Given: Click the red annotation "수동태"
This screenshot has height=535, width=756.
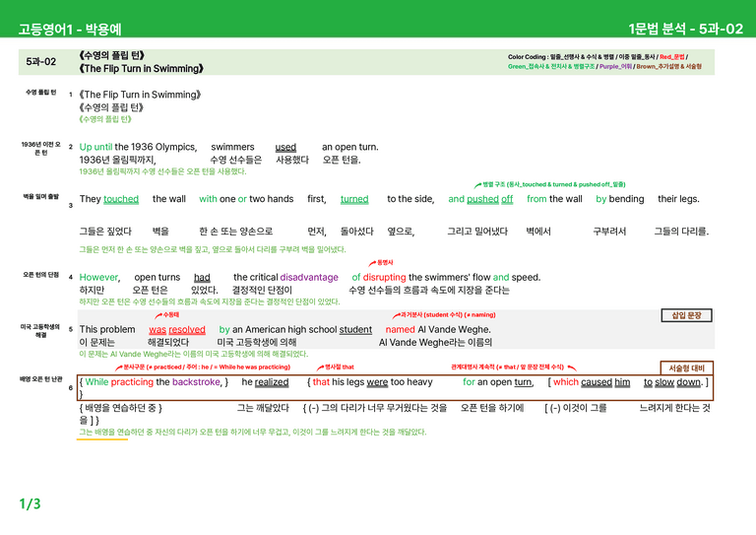Looking at the screenshot, I should (171, 315).
